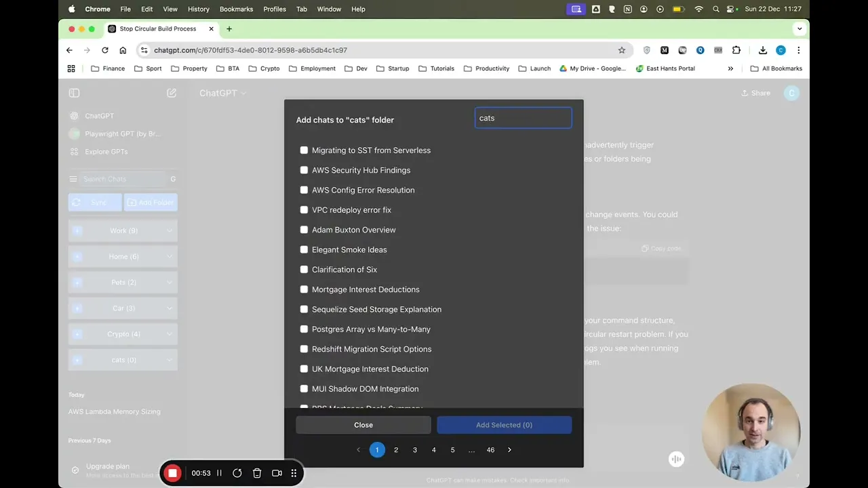Expand the Work (9) folder
Viewport: 868px width, 488px height.
click(x=170, y=230)
